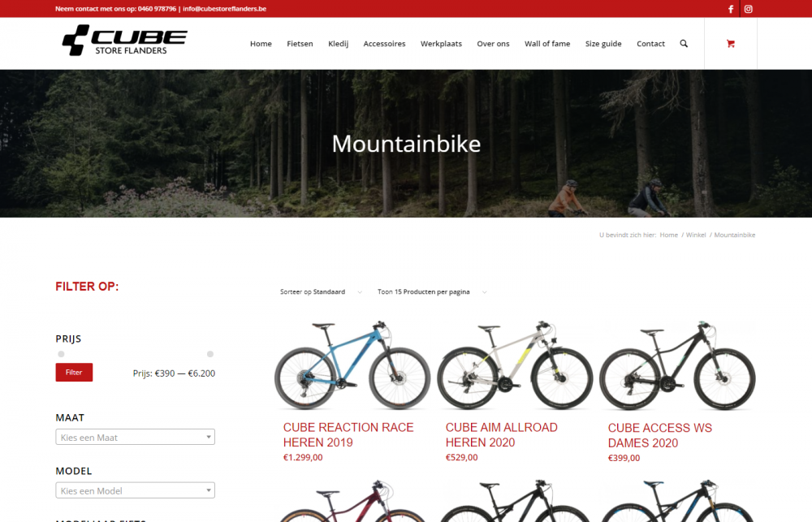Image resolution: width=812 pixels, height=522 pixels.
Task: Click the maximum price slider handle
Action: (x=210, y=354)
